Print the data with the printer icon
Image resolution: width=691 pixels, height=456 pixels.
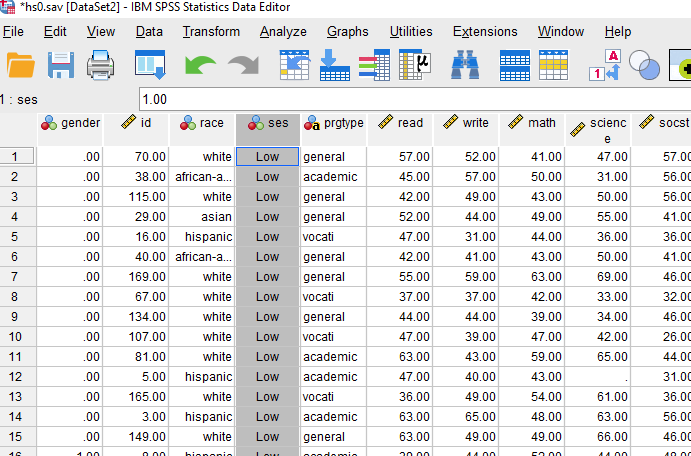[x=101, y=67]
